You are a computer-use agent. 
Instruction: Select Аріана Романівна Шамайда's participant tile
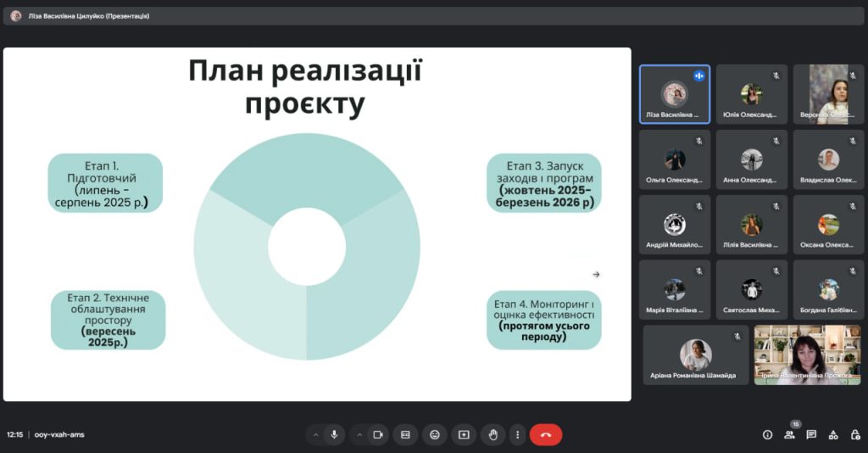point(695,355)
